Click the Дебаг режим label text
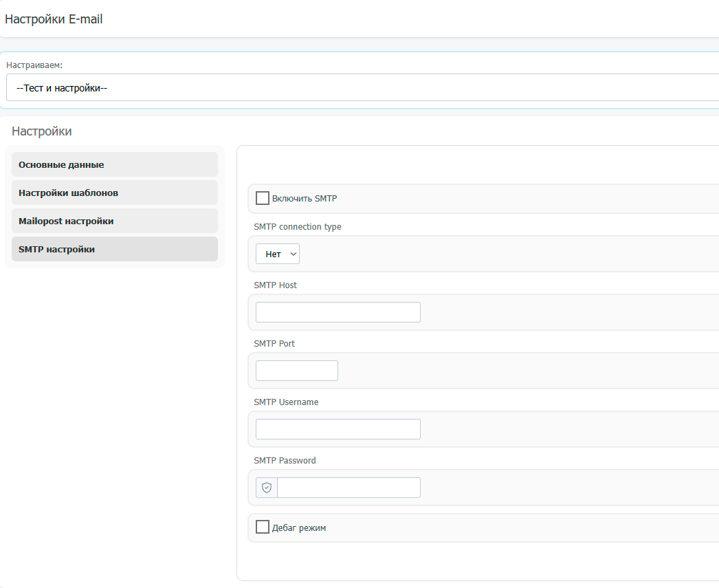 [299, 528]
